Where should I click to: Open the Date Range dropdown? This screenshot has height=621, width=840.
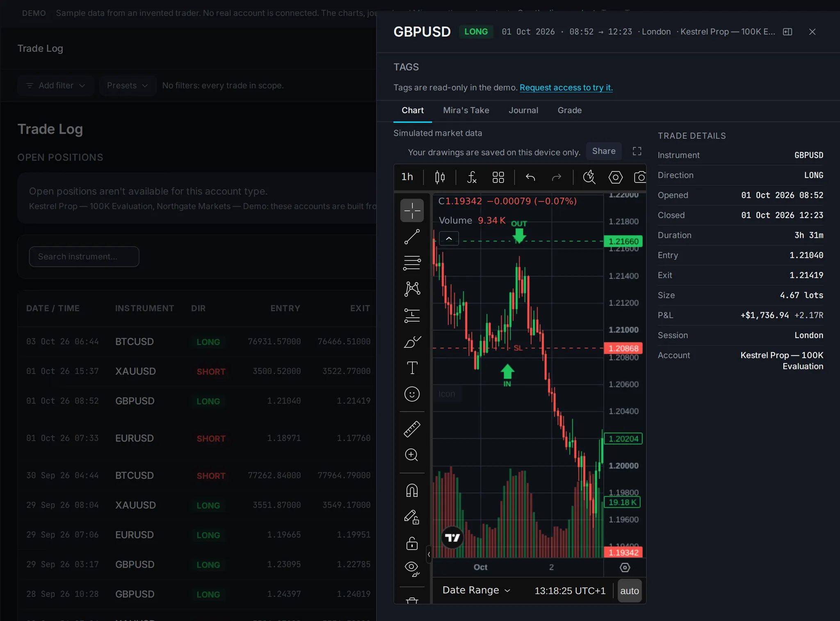pos(476,590)
